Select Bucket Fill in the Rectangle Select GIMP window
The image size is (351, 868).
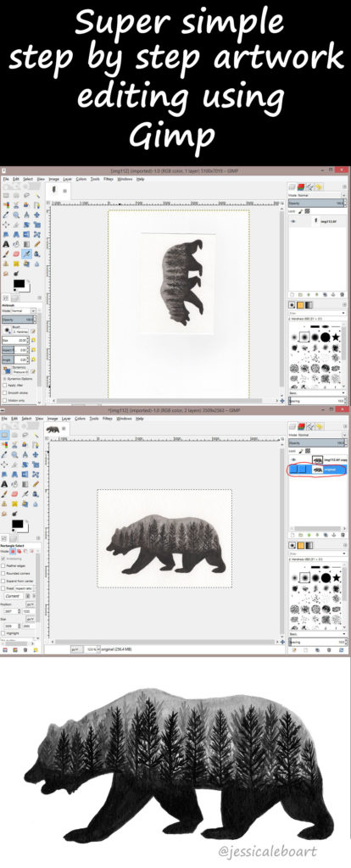point(14,484)
